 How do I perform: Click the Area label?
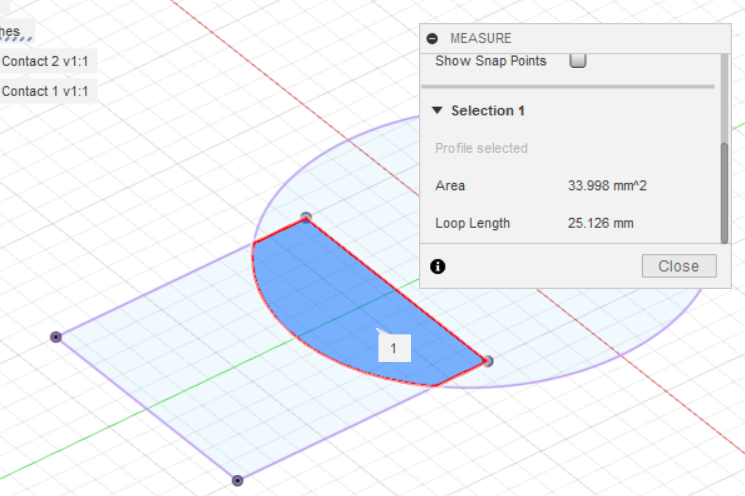(x=450, y=186)
